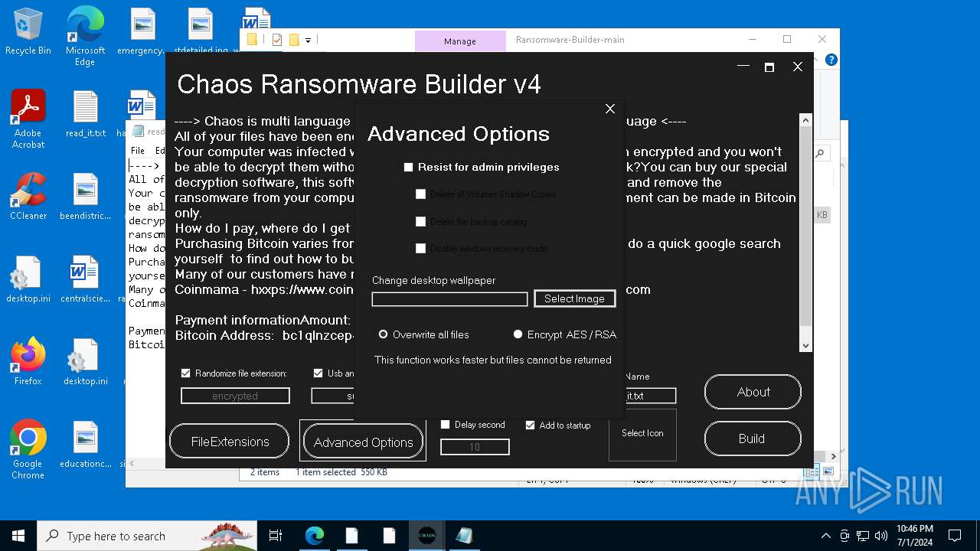Click the ransom note vertical scrollbar thumb
The image size is (980, 551).
point(805,227)
